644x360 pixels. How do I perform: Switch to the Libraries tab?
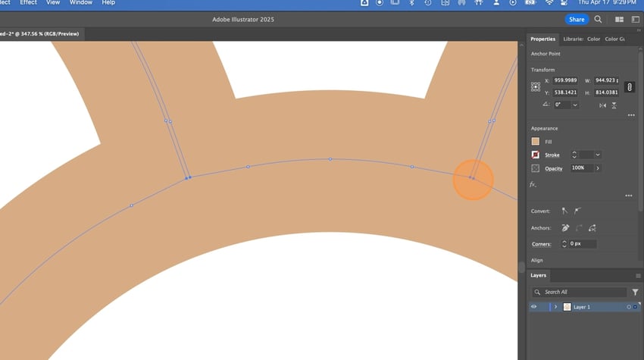[x=573, y=39]
